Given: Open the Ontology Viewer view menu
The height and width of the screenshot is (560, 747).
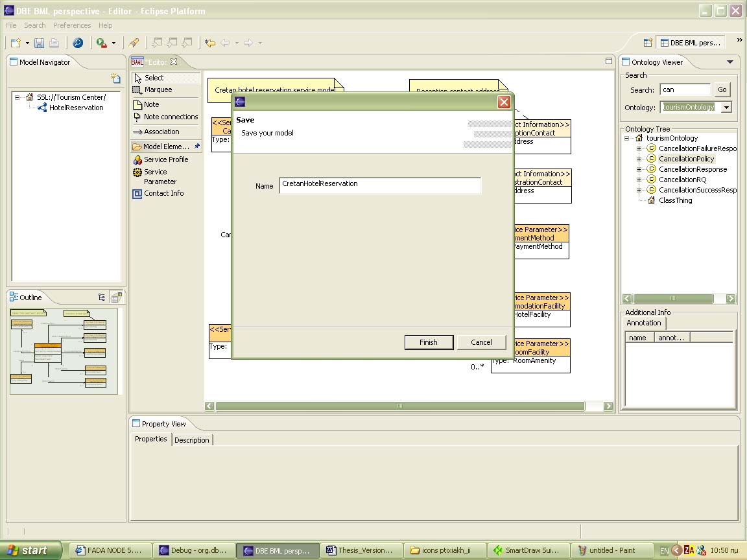Looking at the screenshot, I should tap(729, 62).
